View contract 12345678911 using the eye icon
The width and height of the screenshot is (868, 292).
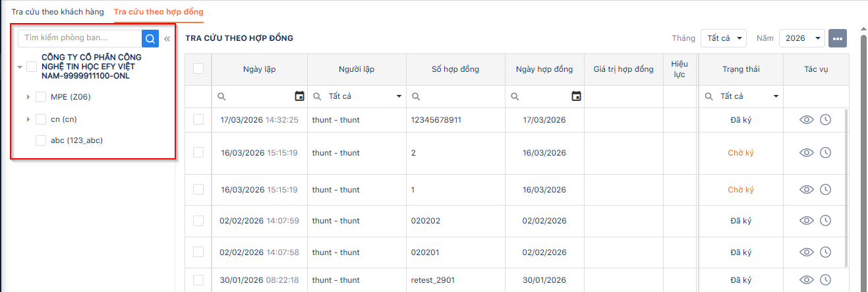[807, 120]
